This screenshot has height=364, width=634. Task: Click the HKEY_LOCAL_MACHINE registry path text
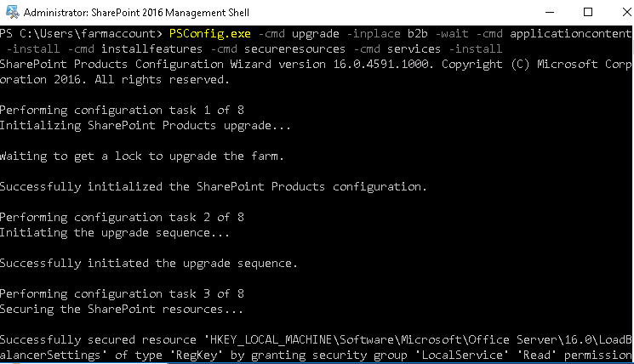(x=420, y=339)
